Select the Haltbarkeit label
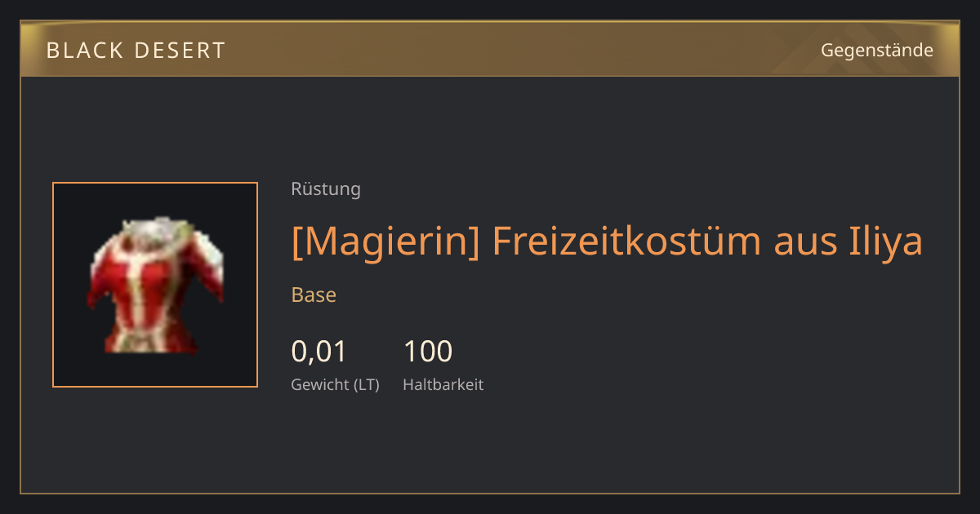 coord(443,385)
